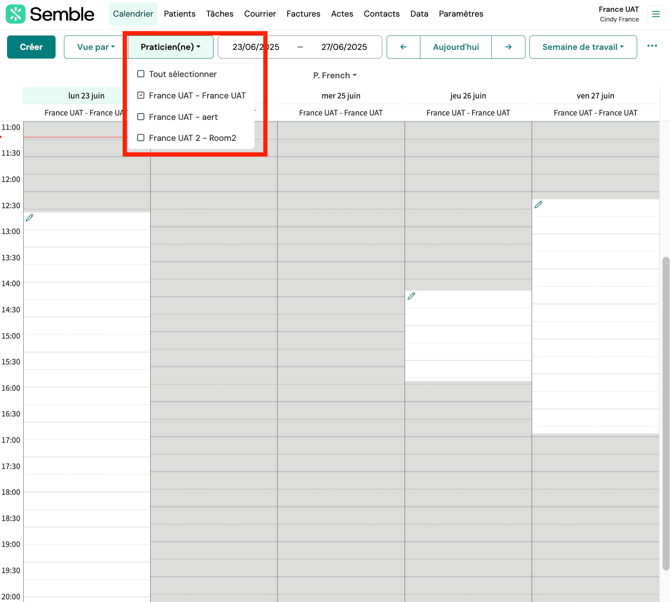Go to previous week with left arrow
The height and width of the screenshot is (602, 670).
click(x=403, y=47)
